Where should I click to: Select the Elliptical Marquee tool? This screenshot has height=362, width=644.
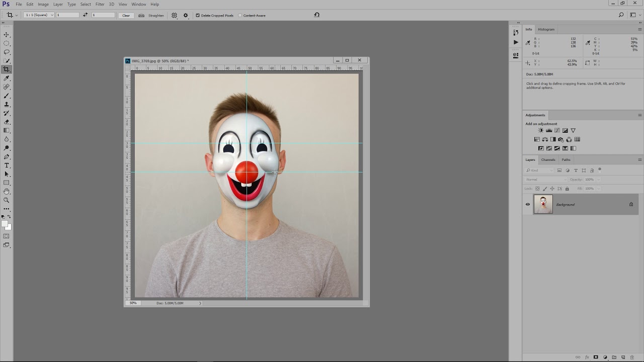point(7,43)
